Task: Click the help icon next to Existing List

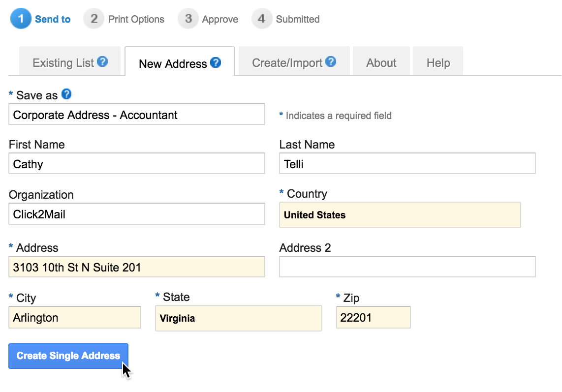Action: pyautogui.click(x=102, y=61)
